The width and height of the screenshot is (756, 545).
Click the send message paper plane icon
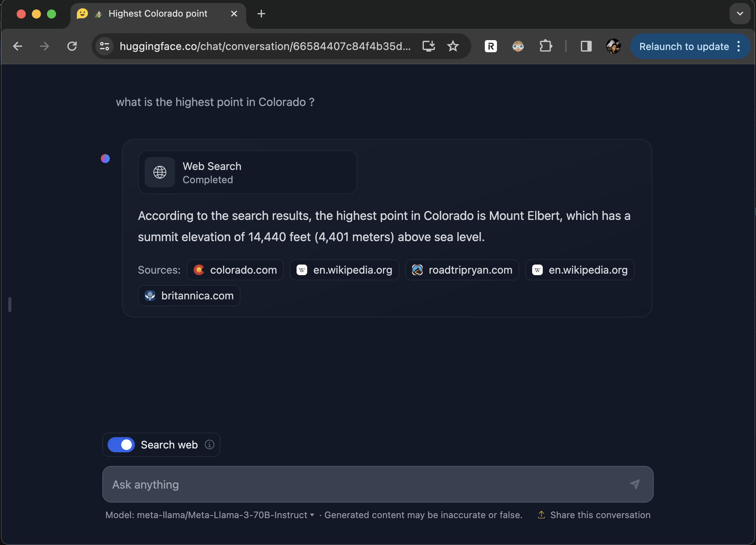[x=635, y=484]
